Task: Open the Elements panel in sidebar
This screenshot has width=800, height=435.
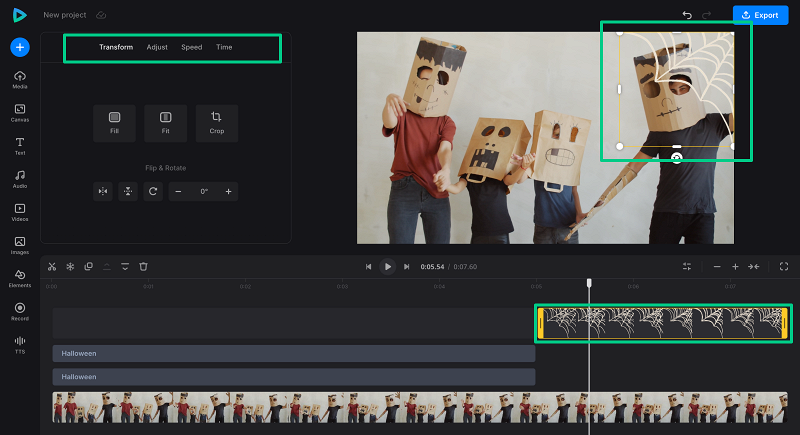Action: (x=20, y=278)
